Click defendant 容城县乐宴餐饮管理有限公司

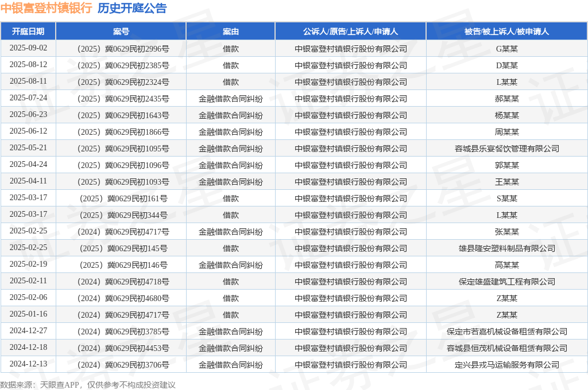click(506, 149)
